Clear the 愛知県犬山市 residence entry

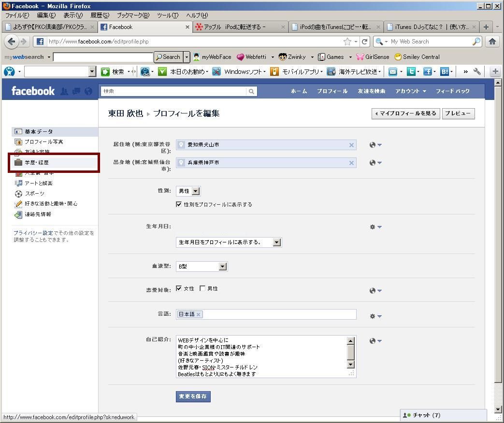click(351, 145)
